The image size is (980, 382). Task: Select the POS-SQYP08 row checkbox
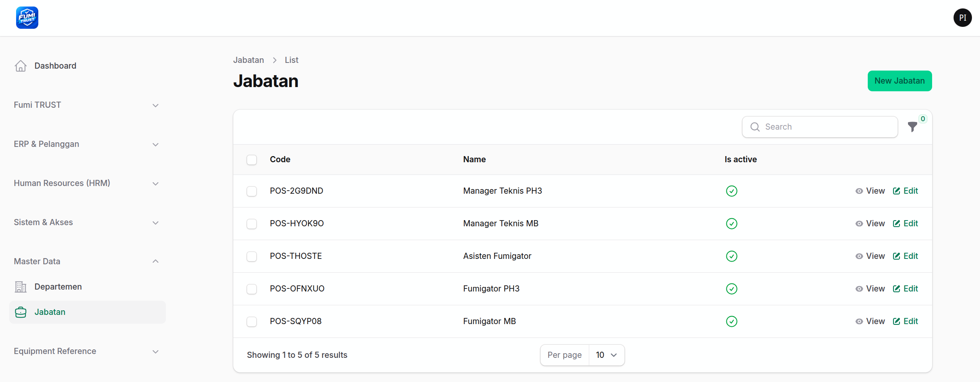[252, 321]
